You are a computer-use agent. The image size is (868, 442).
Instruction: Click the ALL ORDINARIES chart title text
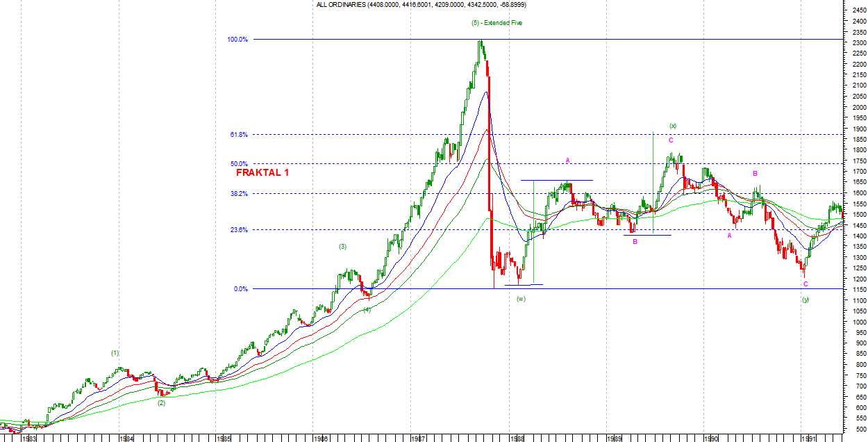(x=421, y=4)
